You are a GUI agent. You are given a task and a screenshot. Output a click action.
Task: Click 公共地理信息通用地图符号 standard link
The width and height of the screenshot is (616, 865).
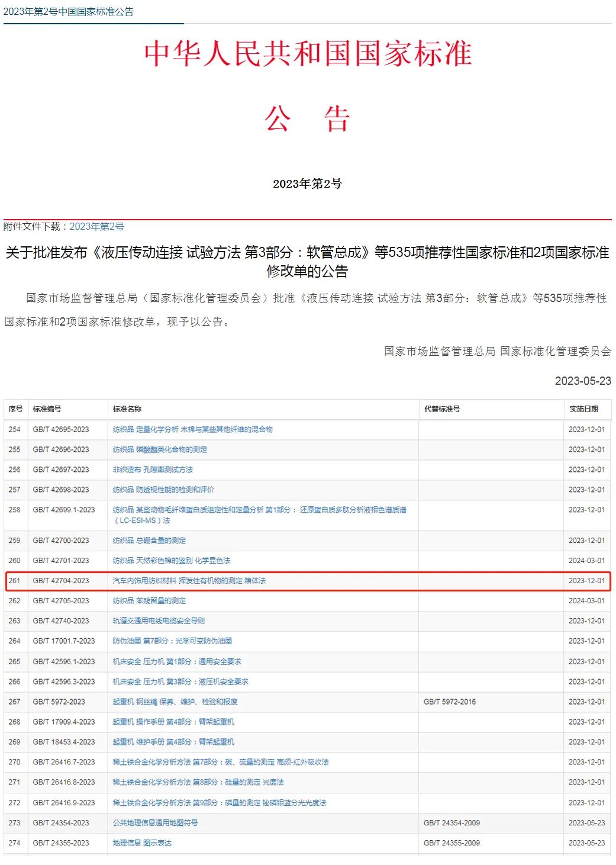(x=155, y=823)
